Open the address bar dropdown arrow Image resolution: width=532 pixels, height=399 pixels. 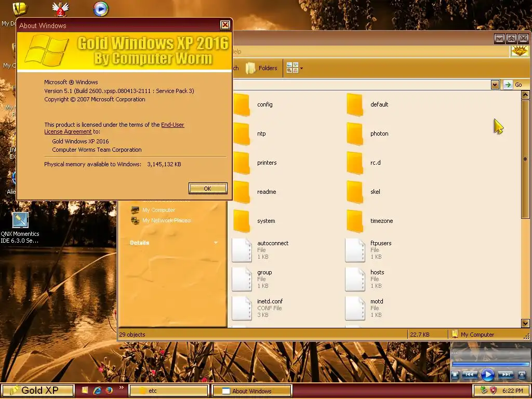click(x=495, y=85)
